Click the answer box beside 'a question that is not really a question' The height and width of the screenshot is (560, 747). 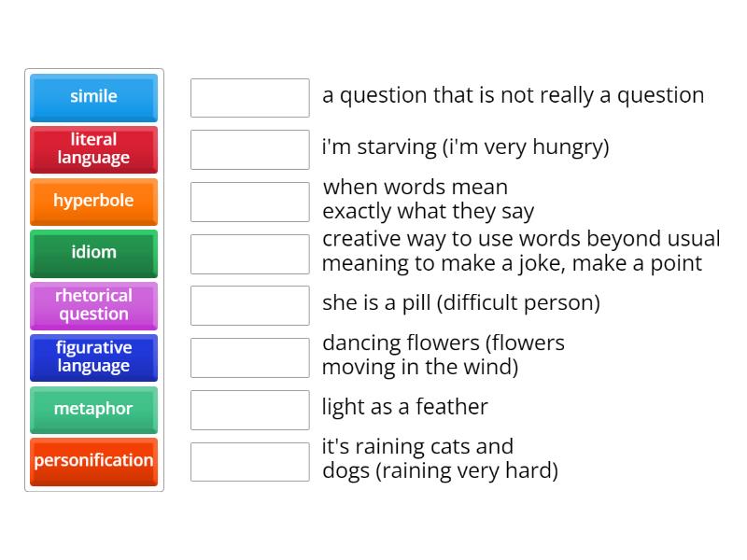249,97
